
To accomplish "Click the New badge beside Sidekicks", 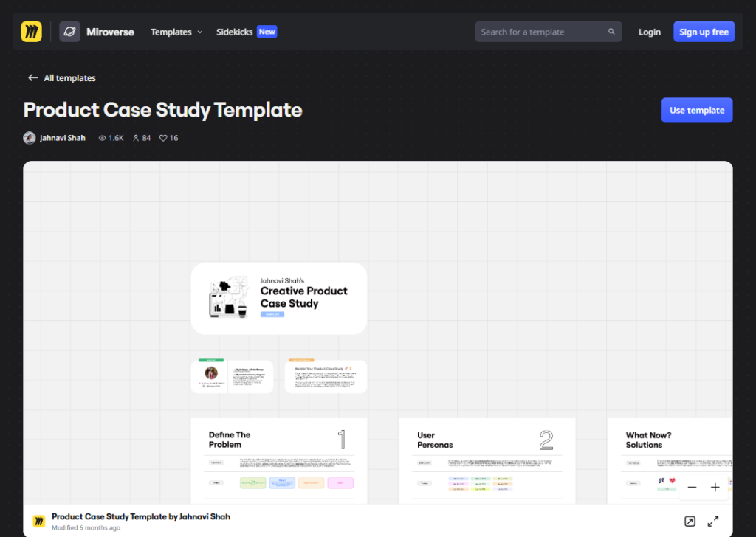I will (x=267, y=32).
